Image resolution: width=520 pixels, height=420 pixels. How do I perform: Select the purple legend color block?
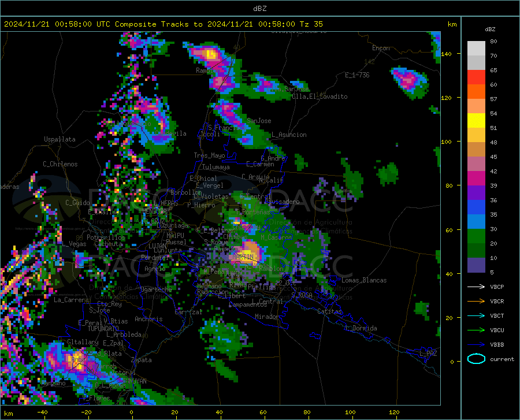tap(476, 193)
